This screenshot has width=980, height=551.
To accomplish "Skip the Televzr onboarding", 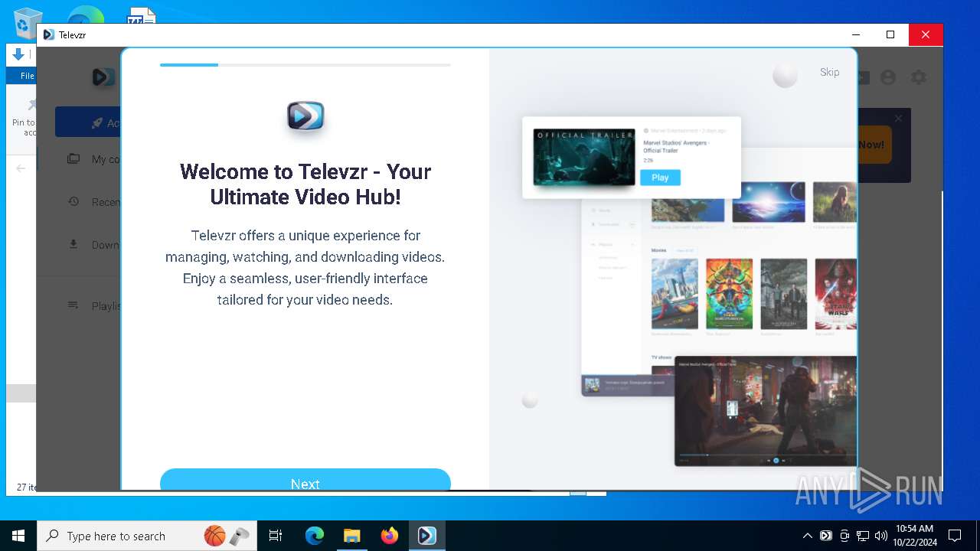I will [x=829, y=72].
